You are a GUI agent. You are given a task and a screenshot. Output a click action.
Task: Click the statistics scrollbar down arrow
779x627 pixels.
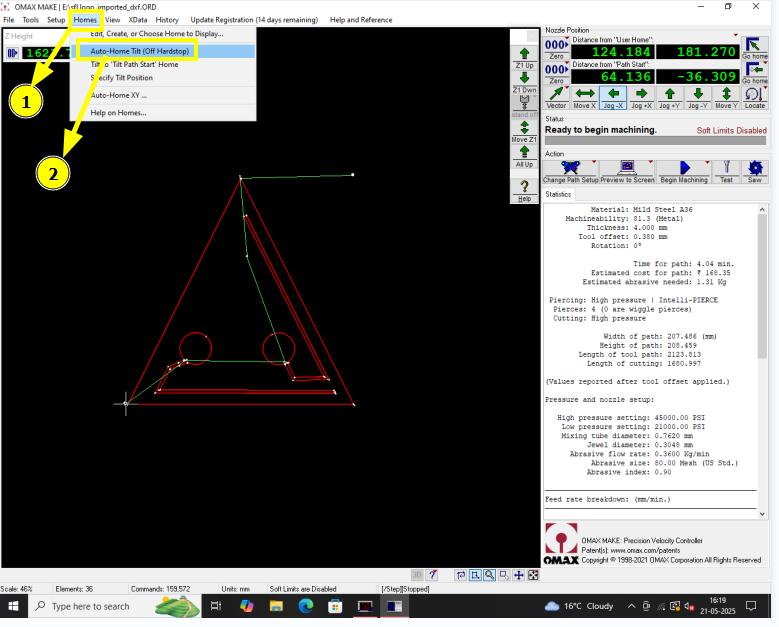click(762, 514)
